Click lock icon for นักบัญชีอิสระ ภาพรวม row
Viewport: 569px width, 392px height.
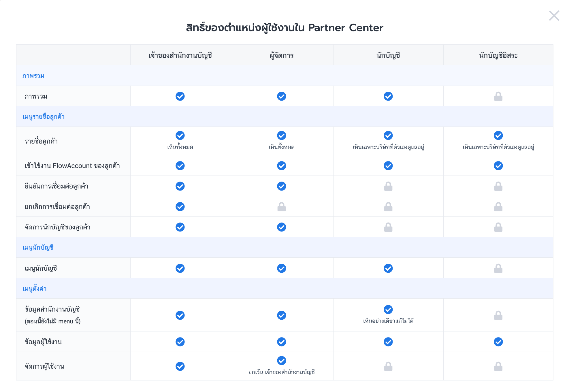pos(498,96)
